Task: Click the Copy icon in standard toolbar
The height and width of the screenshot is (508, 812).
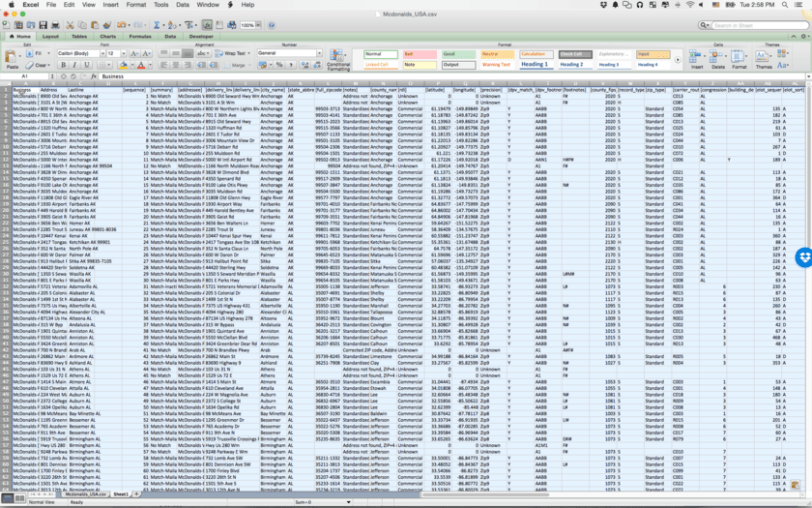Action: (x=82, y=25)
